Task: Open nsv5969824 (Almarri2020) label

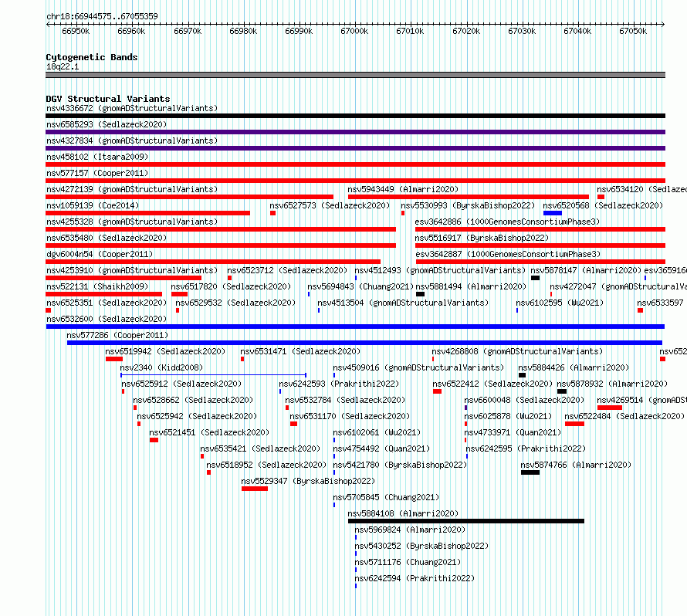Action: (410, 530)
